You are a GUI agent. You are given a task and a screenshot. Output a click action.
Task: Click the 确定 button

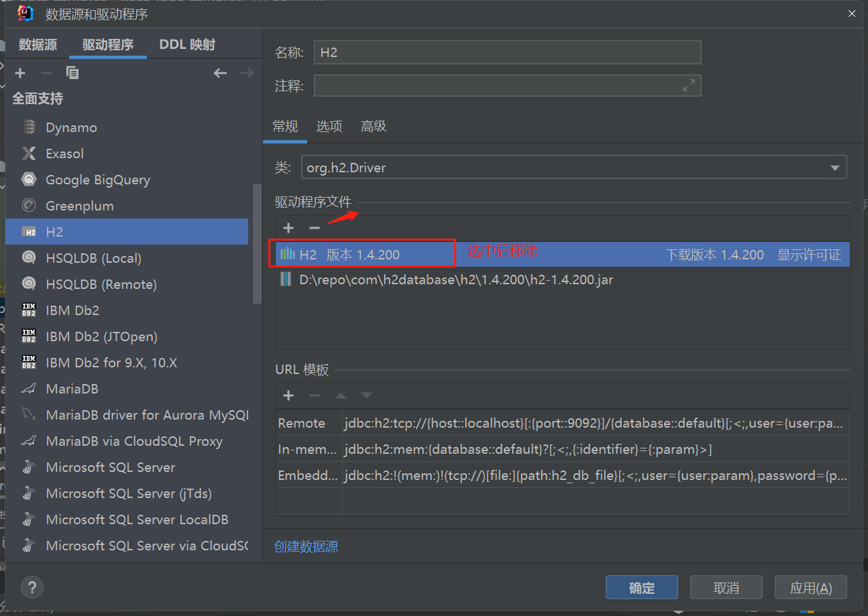pos(641,588)
